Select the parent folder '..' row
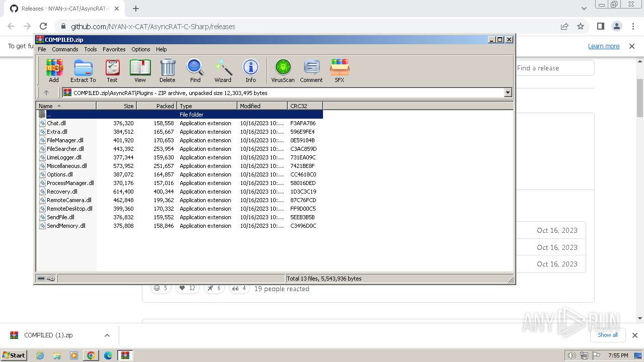This screenshot has width=644, height=362. [180, 115]
